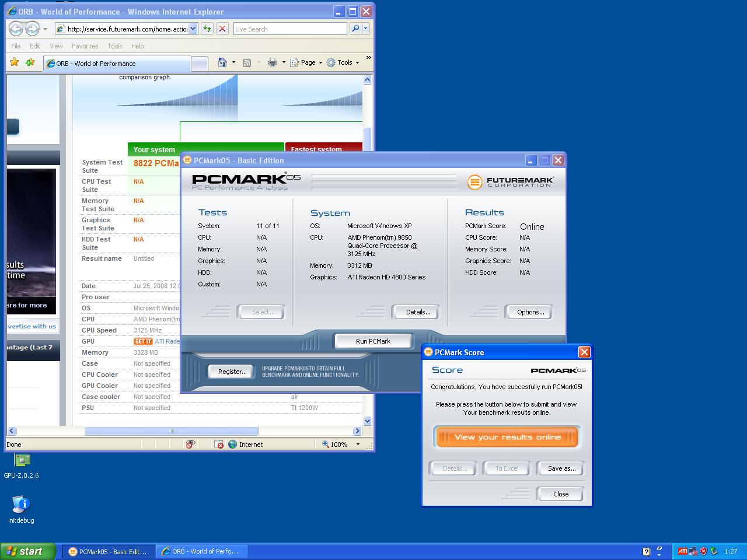Expand the Print dropdown arrow

[x=284, y=62]
